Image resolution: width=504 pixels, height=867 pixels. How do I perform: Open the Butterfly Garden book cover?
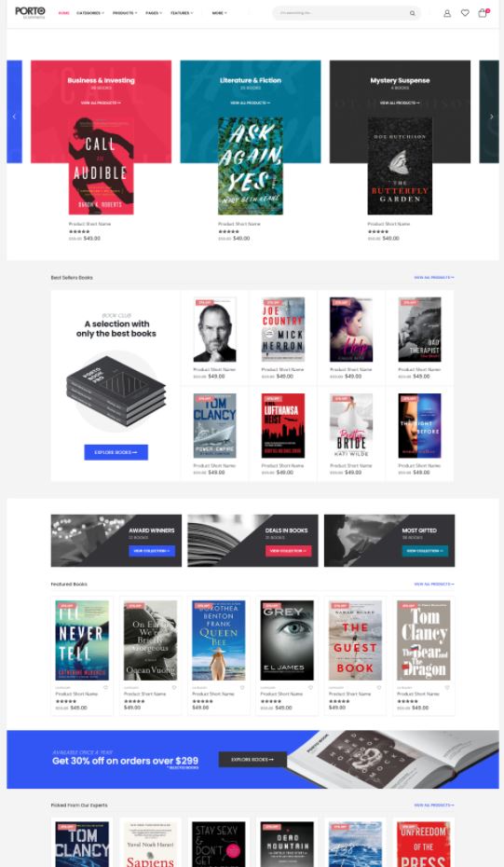click(x=400, y=165)
